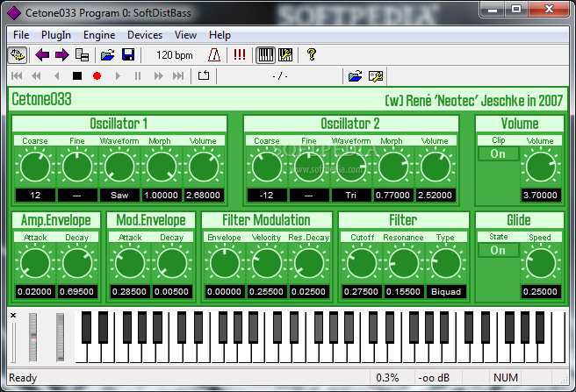Open the File menu
The width and height of the screenshot is (576, 392).
tap(21, 35)
